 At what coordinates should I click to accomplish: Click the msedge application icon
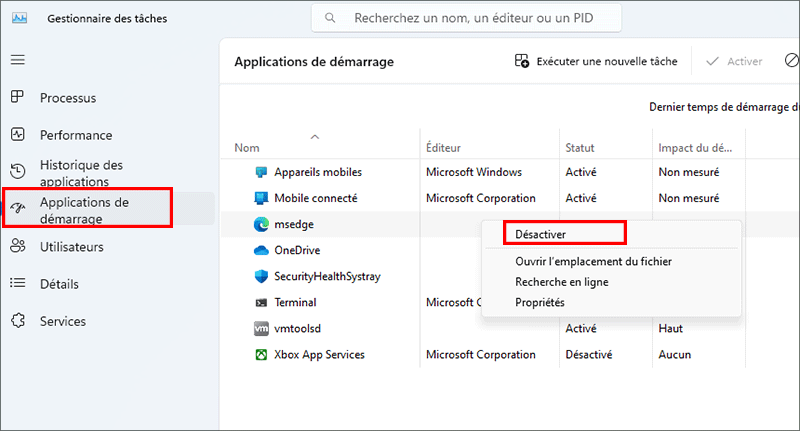pyautogui.click(x=261, y=225)
